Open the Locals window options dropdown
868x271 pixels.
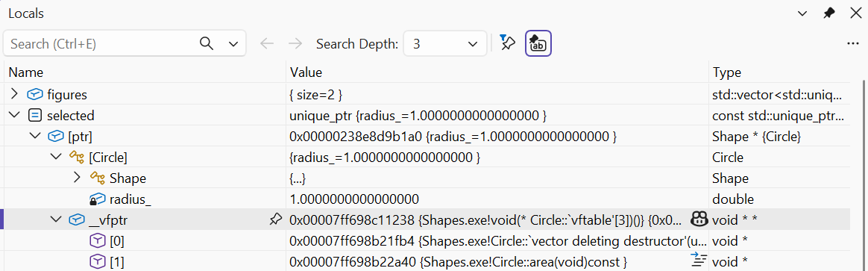802,13
